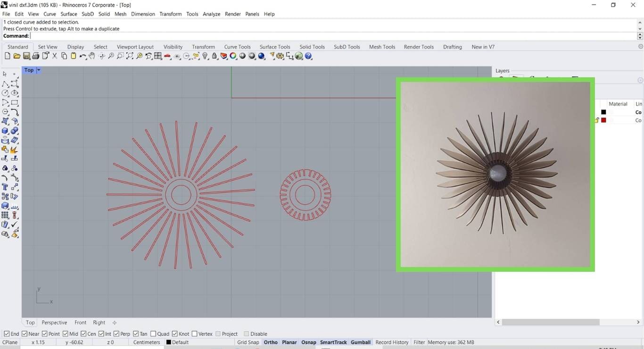Click the New file icon
The height and width of the screenshot is (349, 644).
pyautogui.click(x=7, y=56)
